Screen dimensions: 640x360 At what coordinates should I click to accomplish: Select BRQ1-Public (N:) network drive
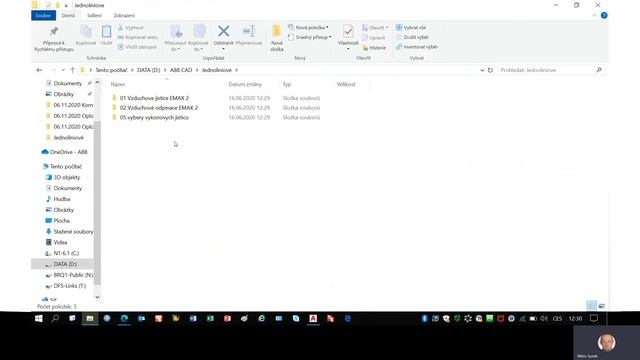pyautogui.click(x=73, y=275)
